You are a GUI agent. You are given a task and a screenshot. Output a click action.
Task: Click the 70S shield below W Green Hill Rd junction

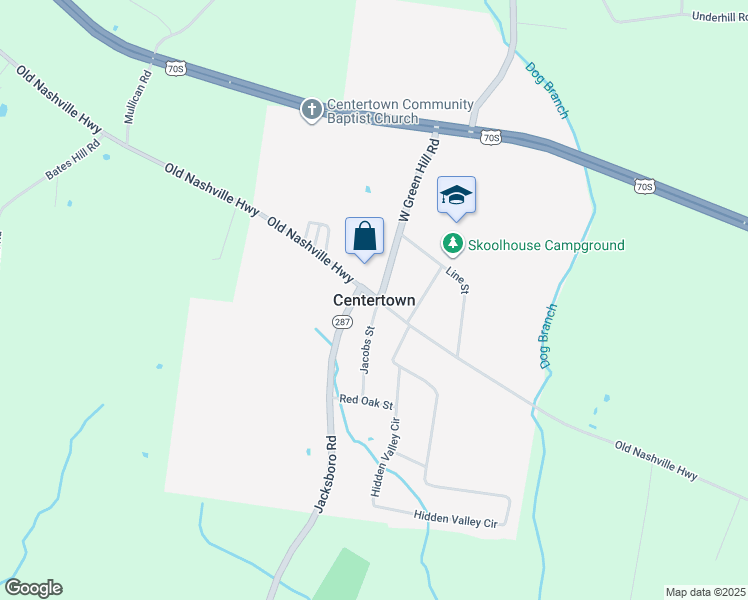491,138
